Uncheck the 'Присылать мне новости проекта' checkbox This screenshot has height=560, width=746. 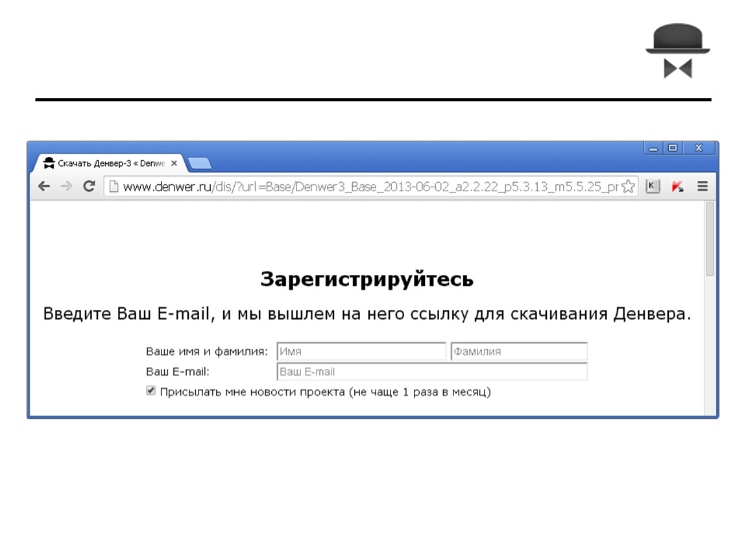click(151, 391)
